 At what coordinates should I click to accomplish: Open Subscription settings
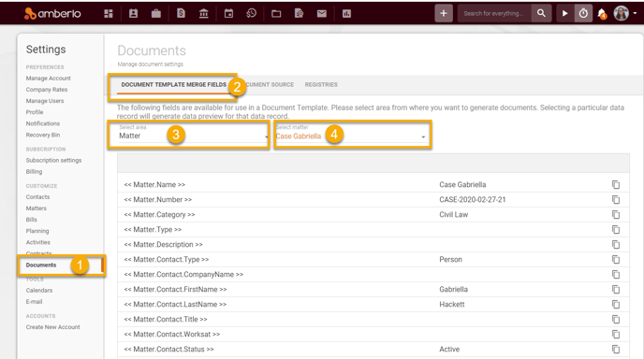[53, 161]
